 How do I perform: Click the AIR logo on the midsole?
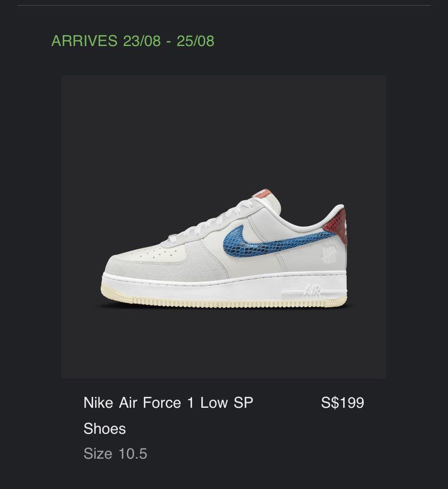click(x=312, y=291)
